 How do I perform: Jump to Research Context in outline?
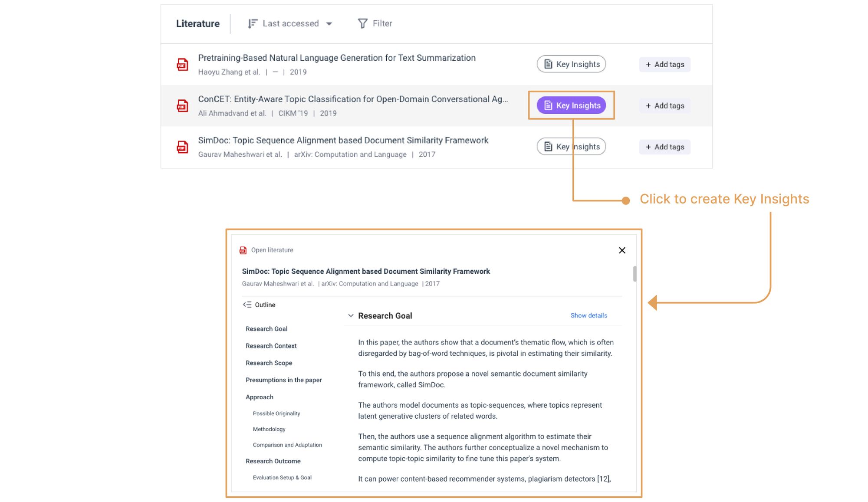coord(271,346)
